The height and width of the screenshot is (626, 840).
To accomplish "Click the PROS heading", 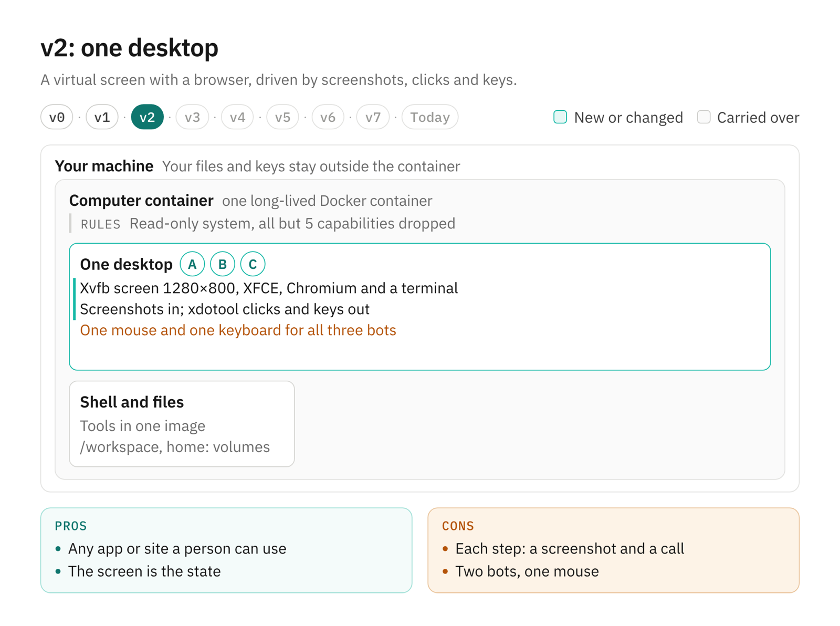I will click(x=71, y=526).
